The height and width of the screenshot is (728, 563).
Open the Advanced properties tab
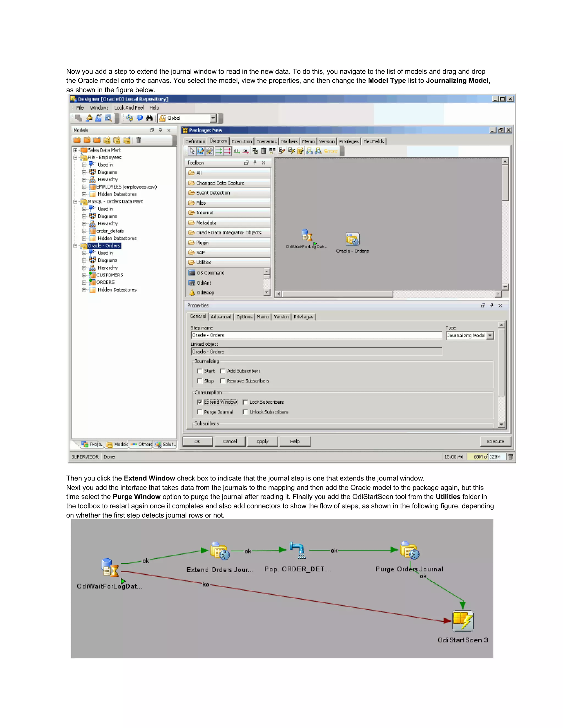click(221, 317)
